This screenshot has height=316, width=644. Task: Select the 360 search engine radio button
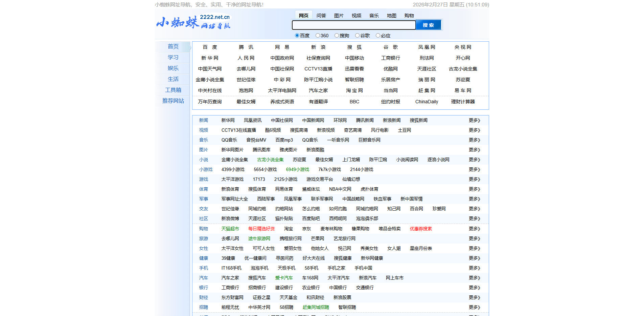click(x=317, y=35)
